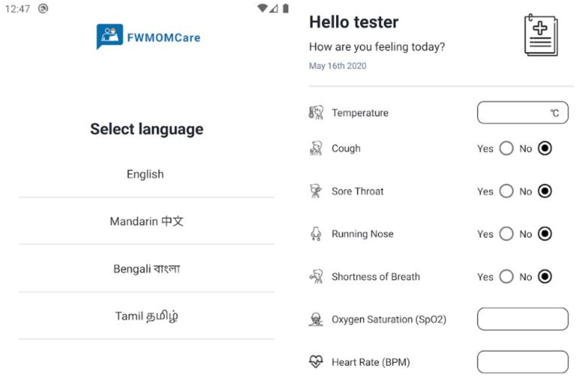The height and width of the screenshot is (392, 588).
Task: Click the Oxygen Saturation SpO2 input field
Action: pyautogui.click(x=522, y=319)
